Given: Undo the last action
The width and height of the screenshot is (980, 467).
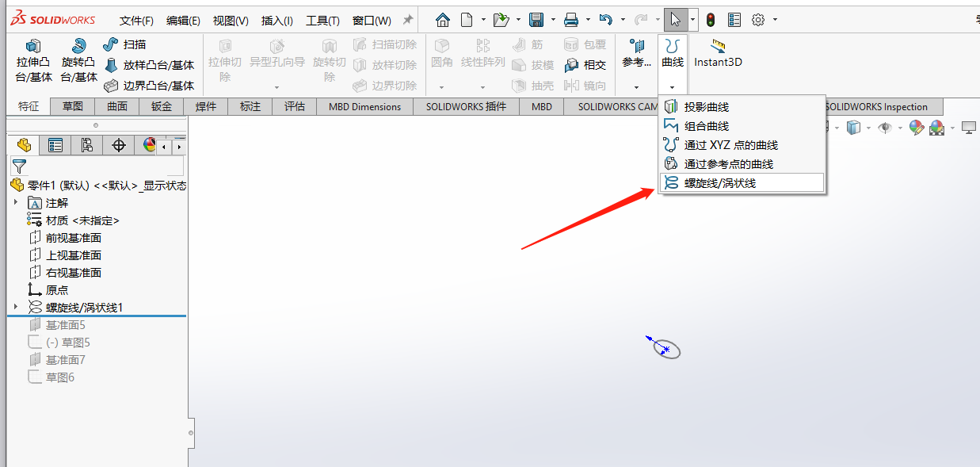Looking at the screenshot, I should pos(606,20).
